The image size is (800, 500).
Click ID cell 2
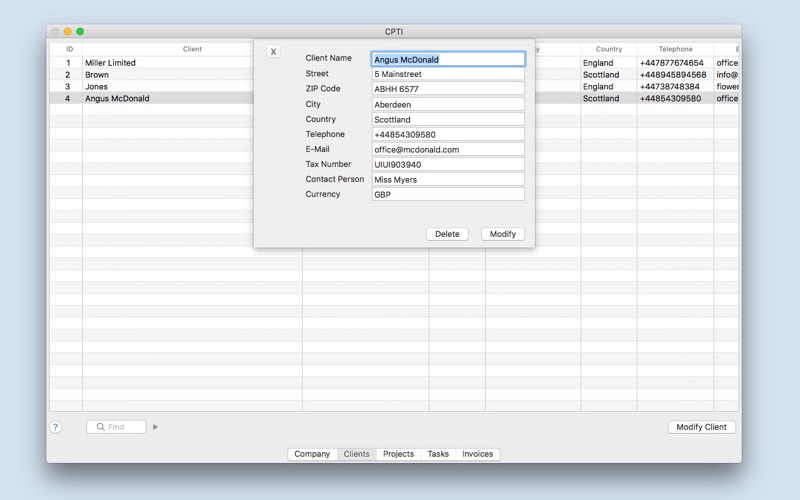click(68, 74)
